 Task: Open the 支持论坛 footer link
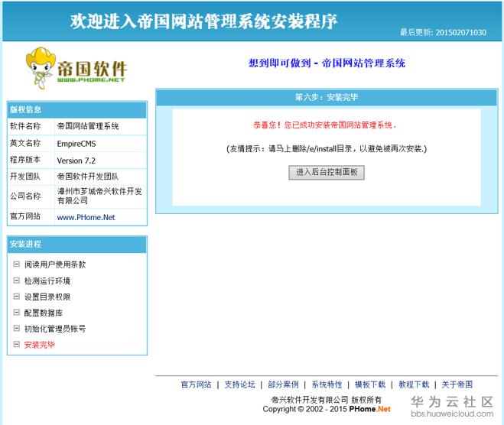click(x=239, y=384)
